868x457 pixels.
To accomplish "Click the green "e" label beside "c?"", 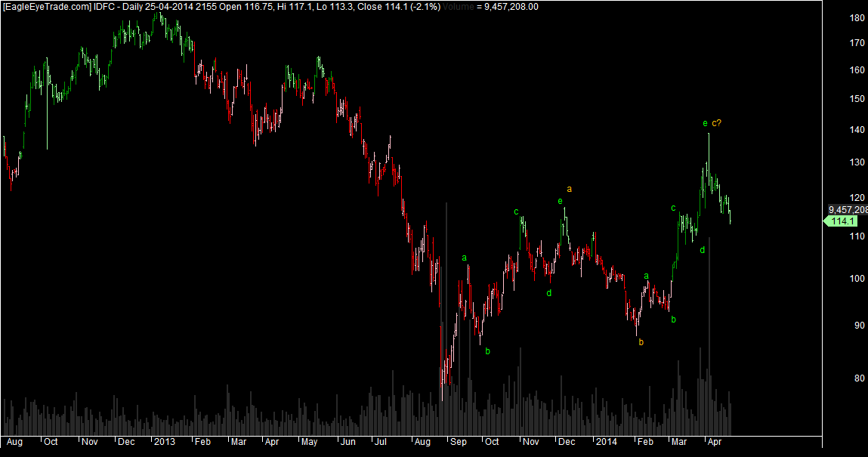I will (705, 123).
